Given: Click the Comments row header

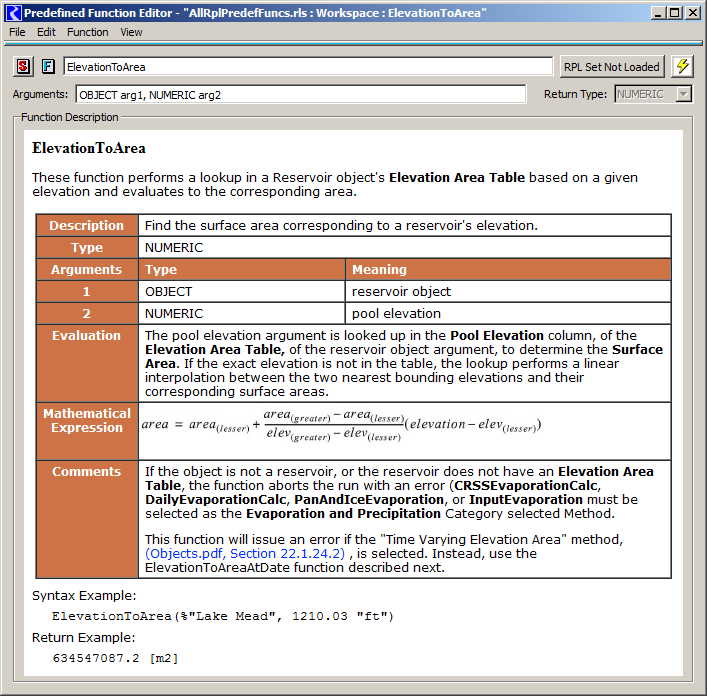Looking at the screenshot, I should [87, 519].
